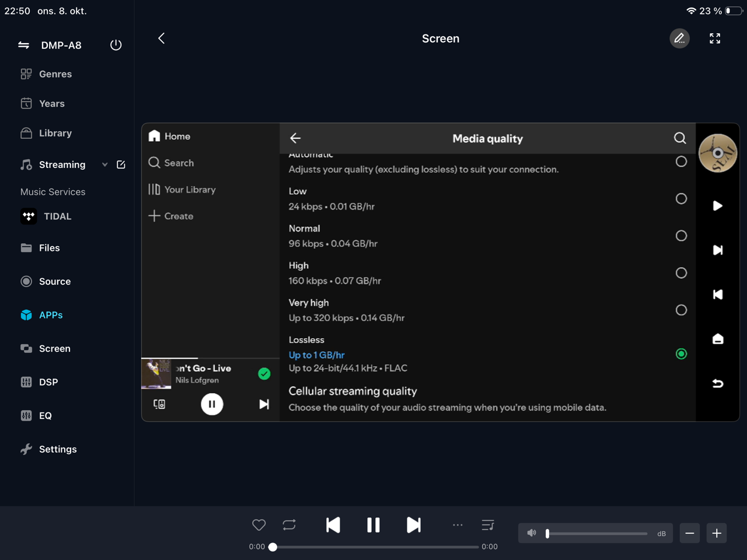Open the three-dots more options menu
This screenshot has width=747, height=560.
[458, 525]
